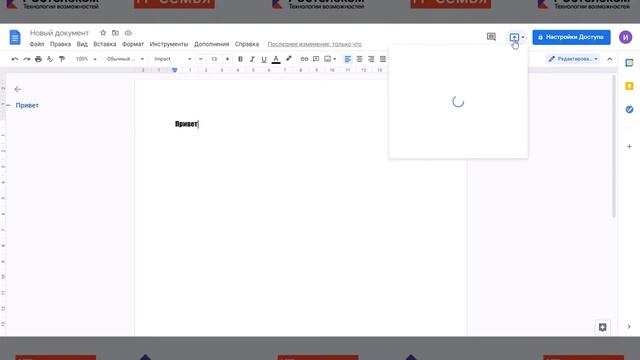Open text color picker
Screen dimensions: 640x360
pos(276,60)
